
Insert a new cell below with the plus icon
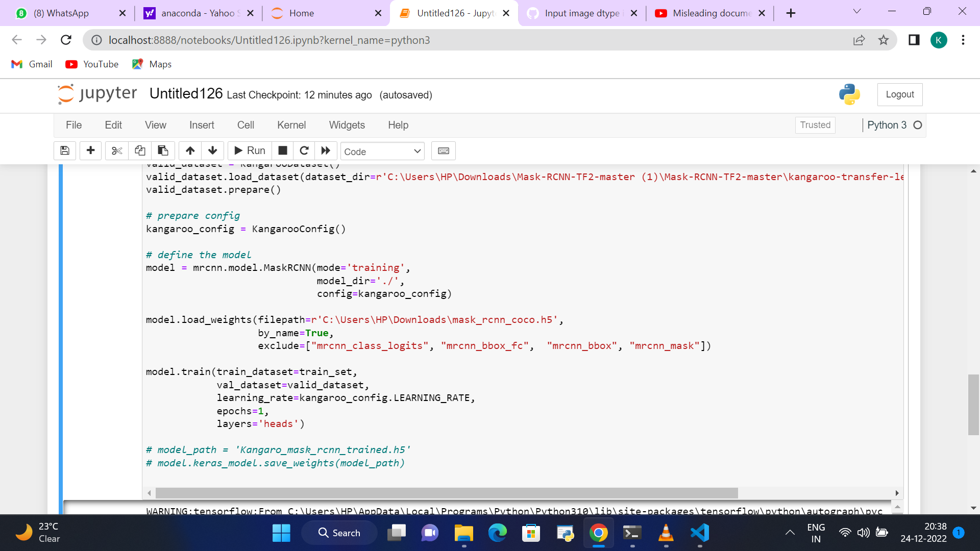90,151
